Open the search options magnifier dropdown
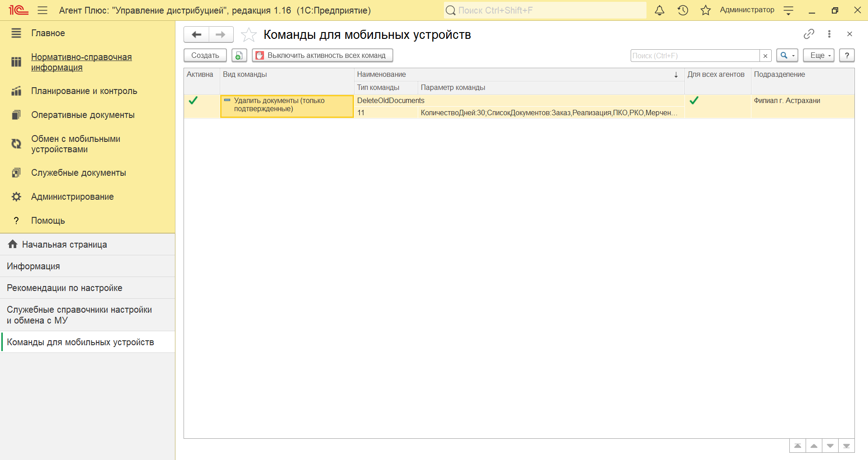 point(787,56)
